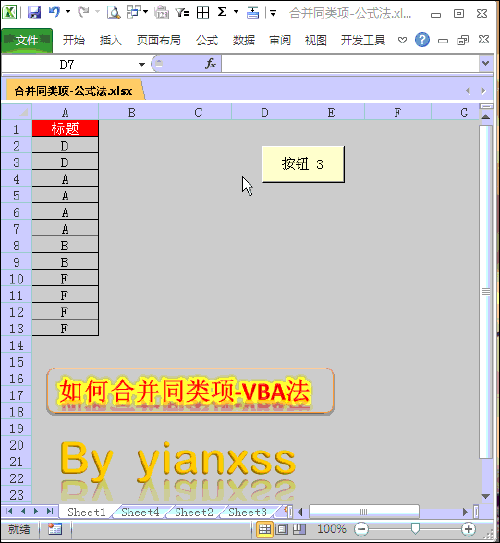Open the AutoSum dropdown arrow
Screen dimensions: 500x543
(x=236, y=12)
